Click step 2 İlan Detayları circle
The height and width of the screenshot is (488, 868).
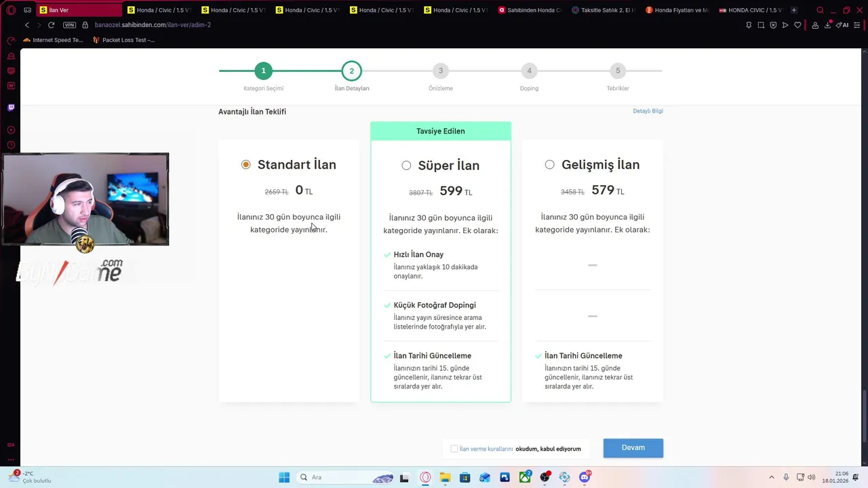click(352, 70)
